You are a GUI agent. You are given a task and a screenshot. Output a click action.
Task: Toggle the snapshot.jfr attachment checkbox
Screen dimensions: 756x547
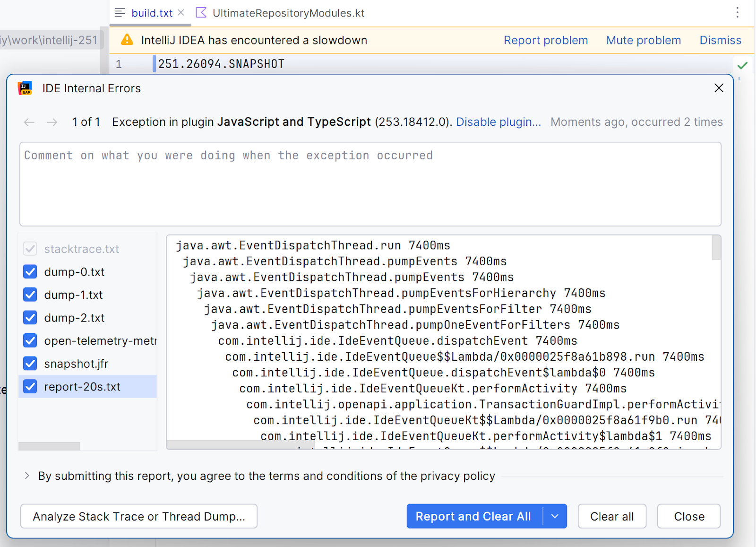click(30, 364)
